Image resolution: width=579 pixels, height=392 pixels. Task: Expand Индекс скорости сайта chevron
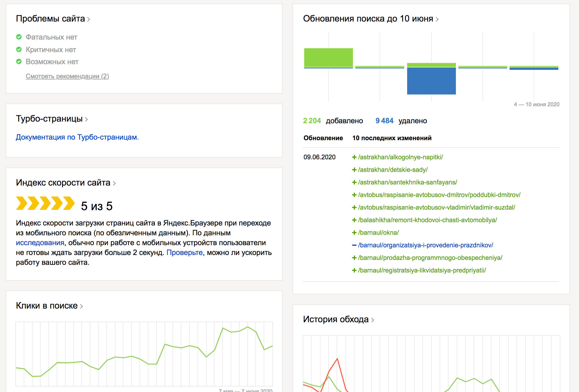click(x=114, y=183)
